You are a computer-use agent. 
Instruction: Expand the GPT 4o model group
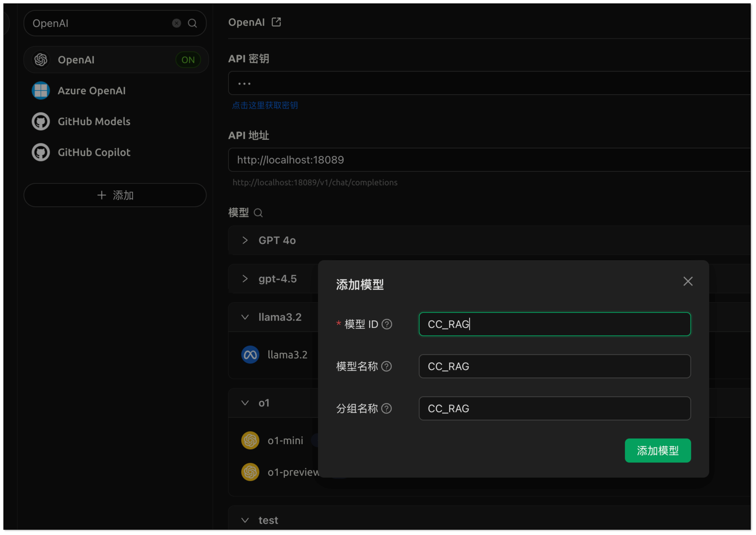tap(245, 240)
